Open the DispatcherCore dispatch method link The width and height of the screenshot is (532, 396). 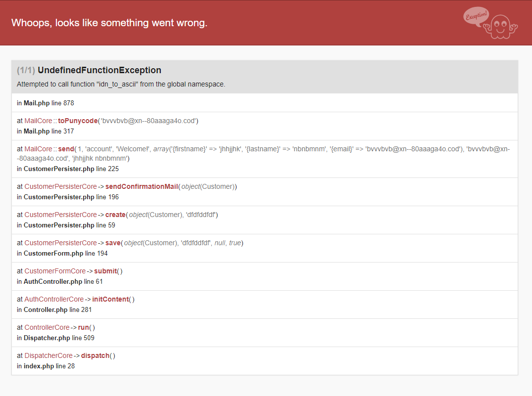[95, 356]
